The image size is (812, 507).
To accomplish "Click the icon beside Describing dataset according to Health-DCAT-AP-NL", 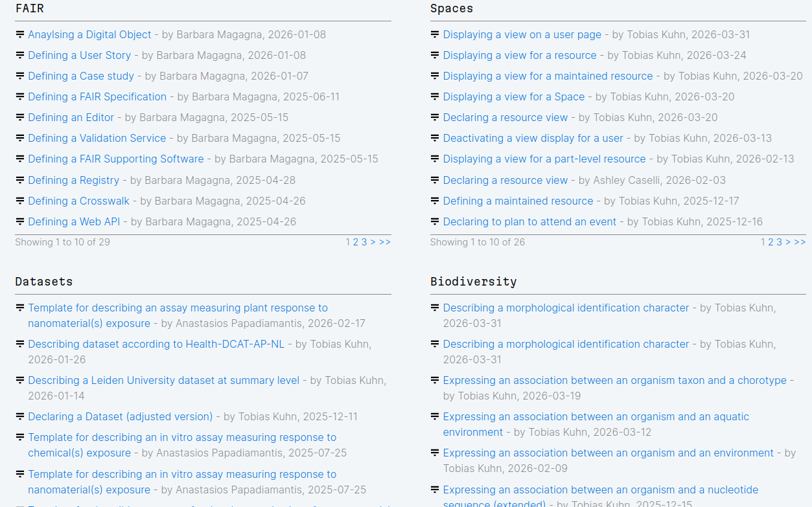I will pos(20,344).
